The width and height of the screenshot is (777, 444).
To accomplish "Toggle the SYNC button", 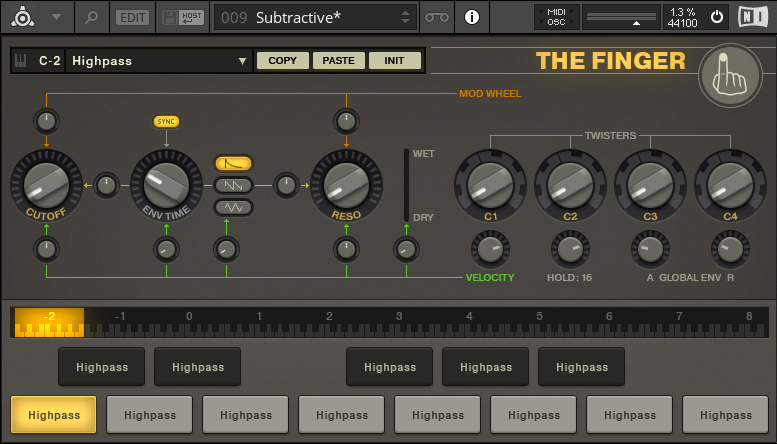I will point(166,121).
